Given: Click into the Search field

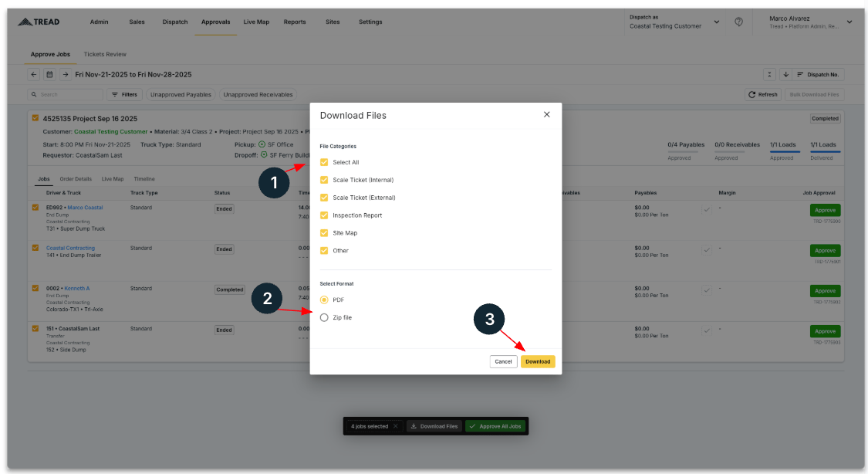Looking at the screenshot, I should pos(66,95).
